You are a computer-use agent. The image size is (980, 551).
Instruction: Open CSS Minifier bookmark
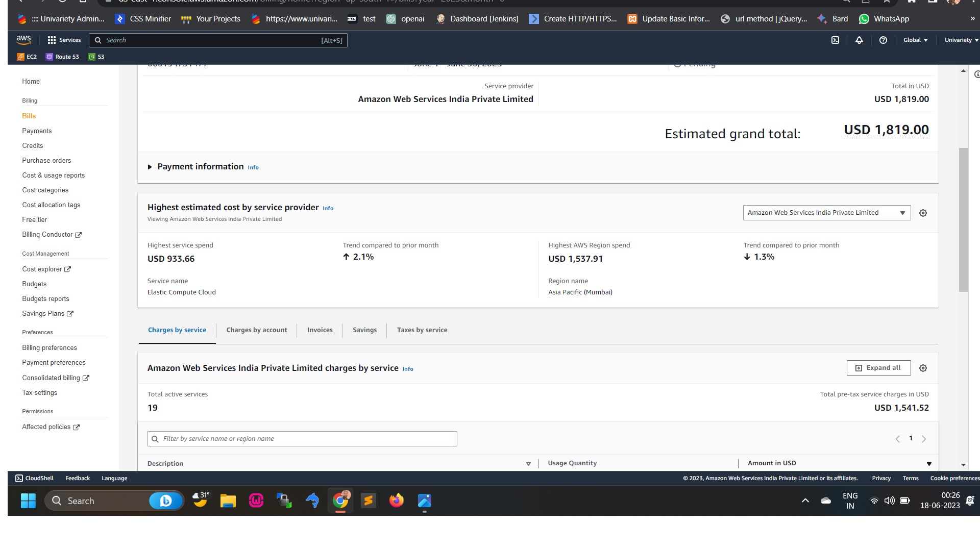pos(143,19)
